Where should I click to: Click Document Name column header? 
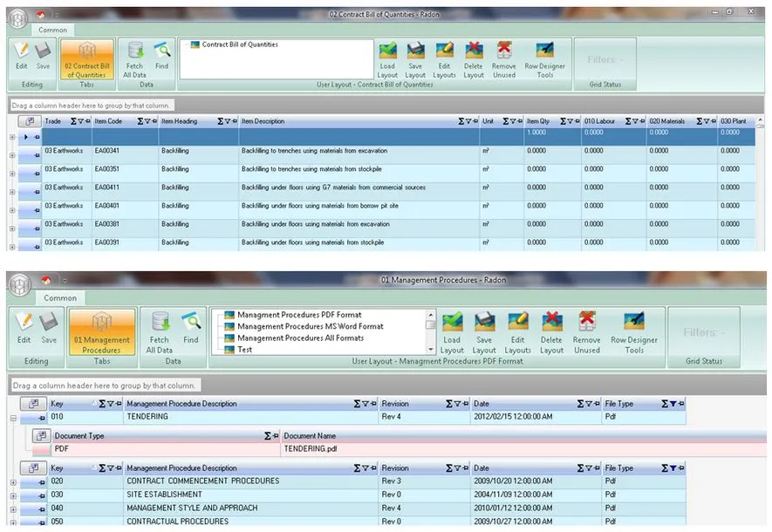tap(523, 435)
